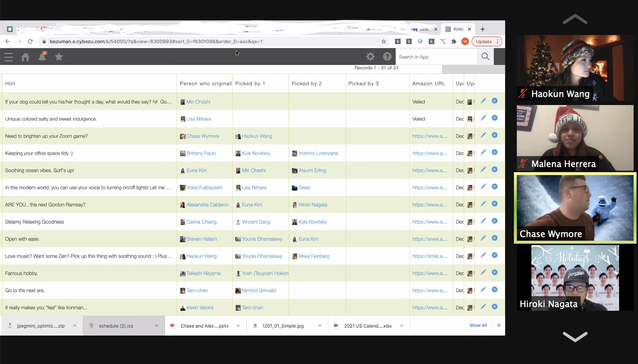The width and height of the screenshot is (638, 364).
Task: Click the favorites star in app header
Action: (59, 57)
